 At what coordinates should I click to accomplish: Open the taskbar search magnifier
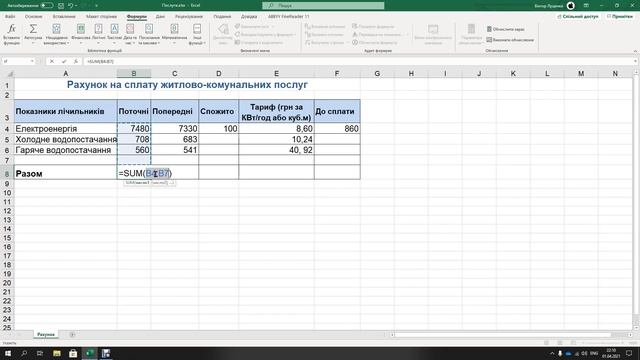pos(24,353)
